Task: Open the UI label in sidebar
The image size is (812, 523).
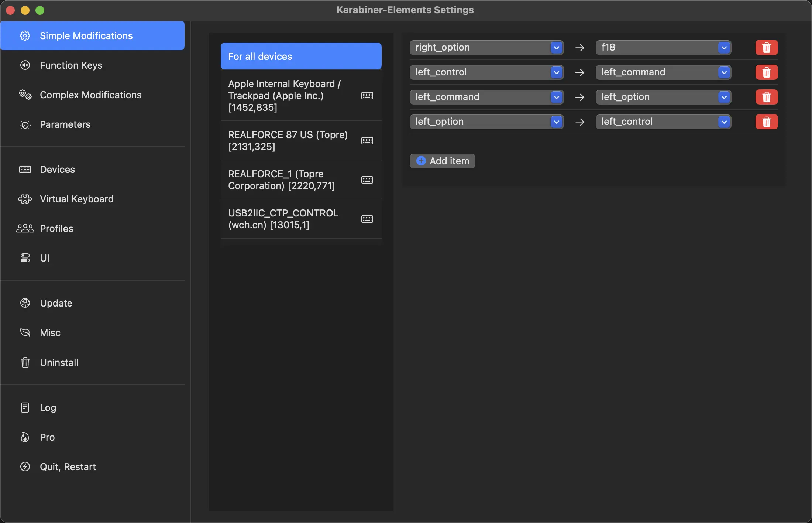Action: (x=44, y=258)
